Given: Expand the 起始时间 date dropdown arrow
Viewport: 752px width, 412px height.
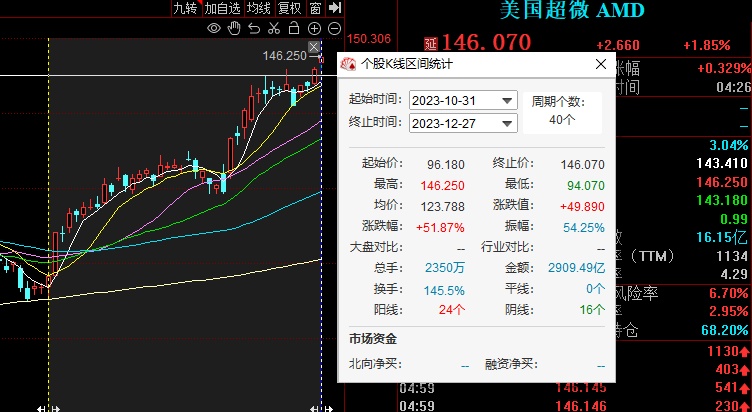Looking at the screenshot, I should (x=507, y=101).
